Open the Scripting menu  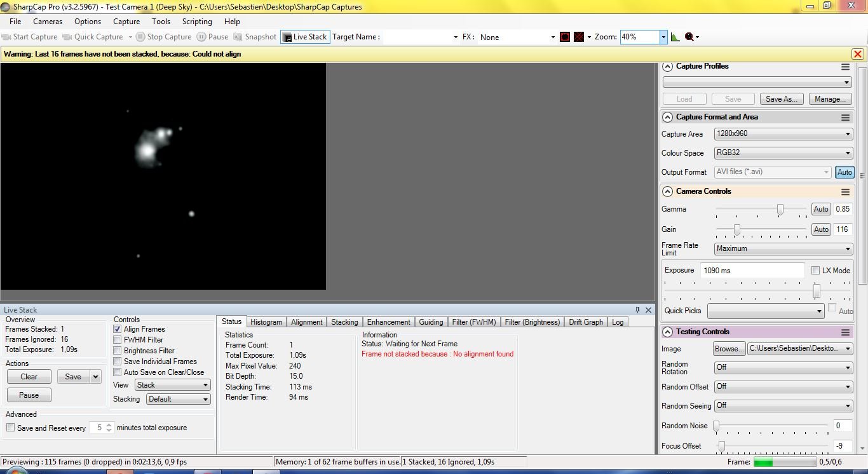197,22
